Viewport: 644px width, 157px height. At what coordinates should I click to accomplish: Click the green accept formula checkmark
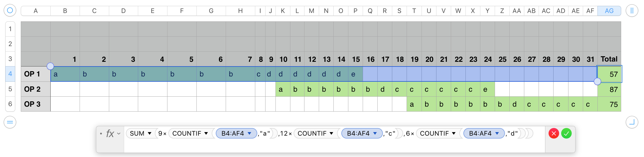(566, 134)
